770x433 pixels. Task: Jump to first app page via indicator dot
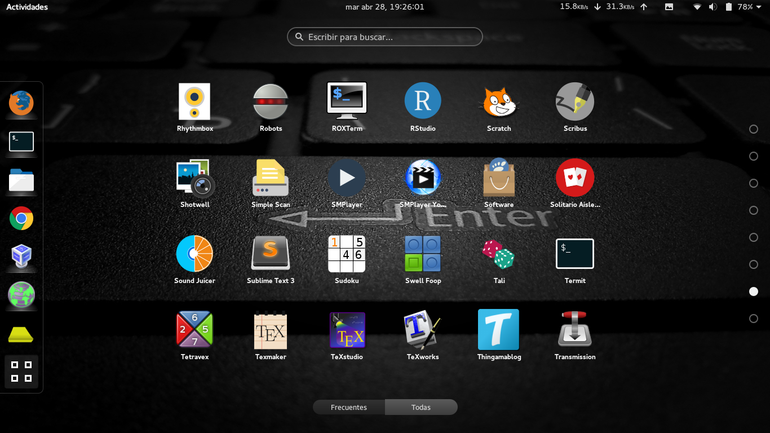coord(753,129)
